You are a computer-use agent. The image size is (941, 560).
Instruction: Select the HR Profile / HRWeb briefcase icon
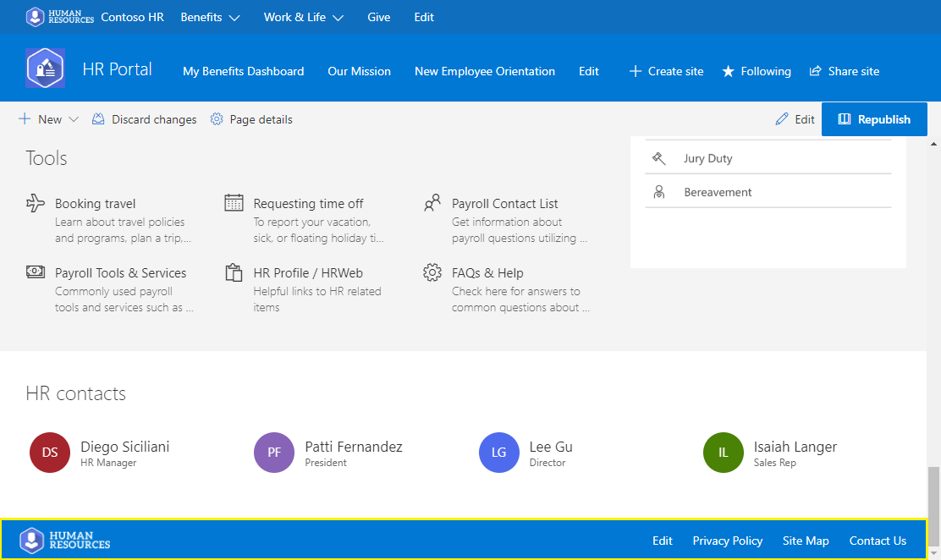(x=233, y=272)
